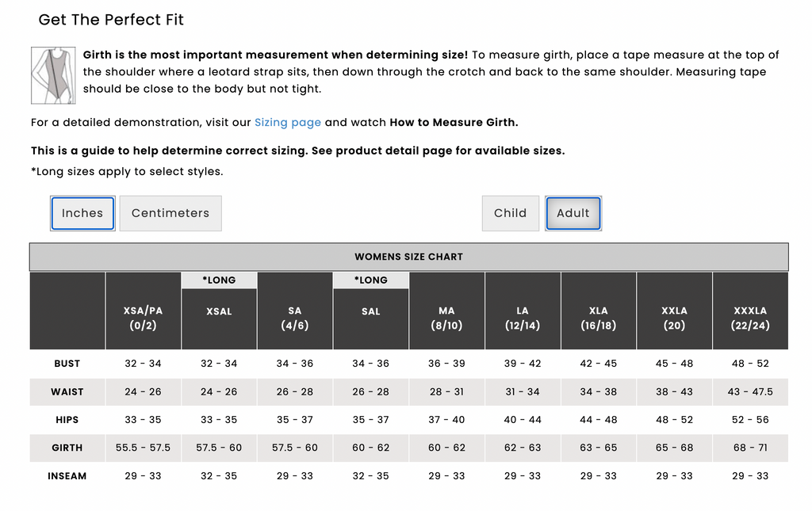The width and height of the screenshot is (812, 511).
Task: Open the Sizing page link
Action: pyautogui.click(x=287, y=123)
